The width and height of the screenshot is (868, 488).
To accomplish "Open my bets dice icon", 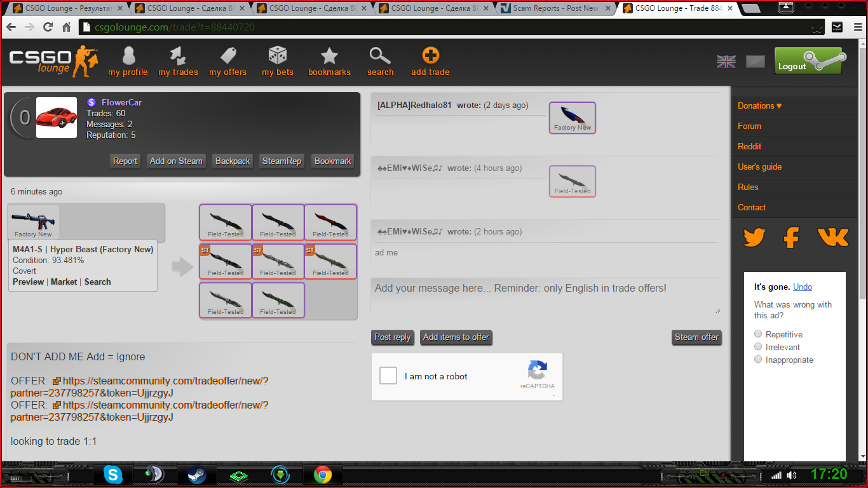I will pos(278,56).
